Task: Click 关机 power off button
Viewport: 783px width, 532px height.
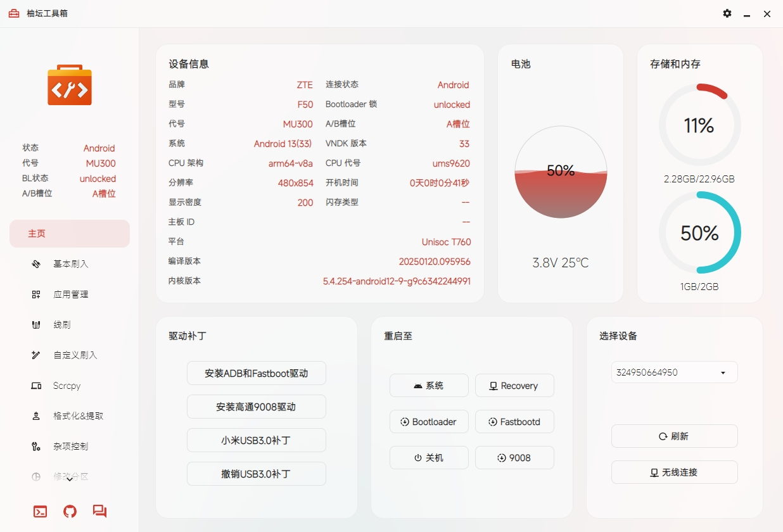Action: (x=429, y=457)
